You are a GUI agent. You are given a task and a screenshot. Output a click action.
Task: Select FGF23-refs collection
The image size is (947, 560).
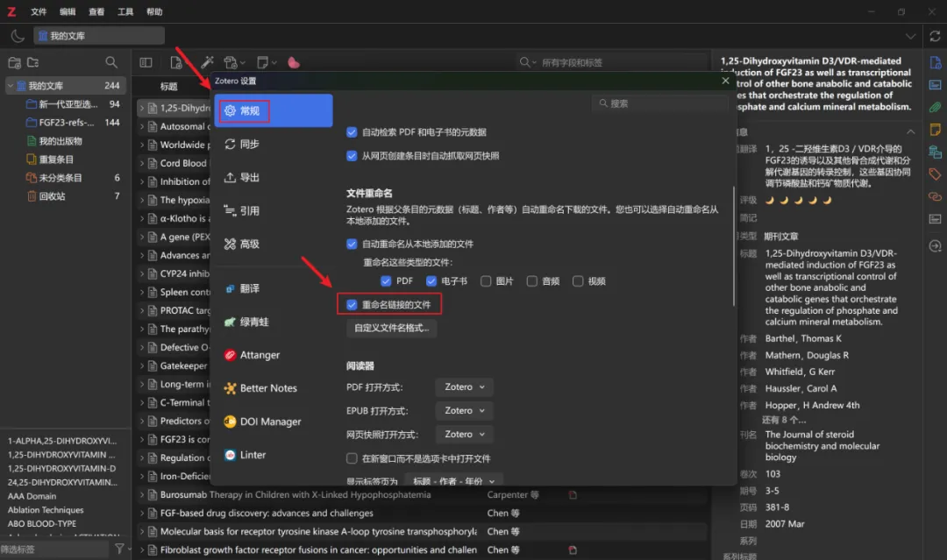(67, 123)
